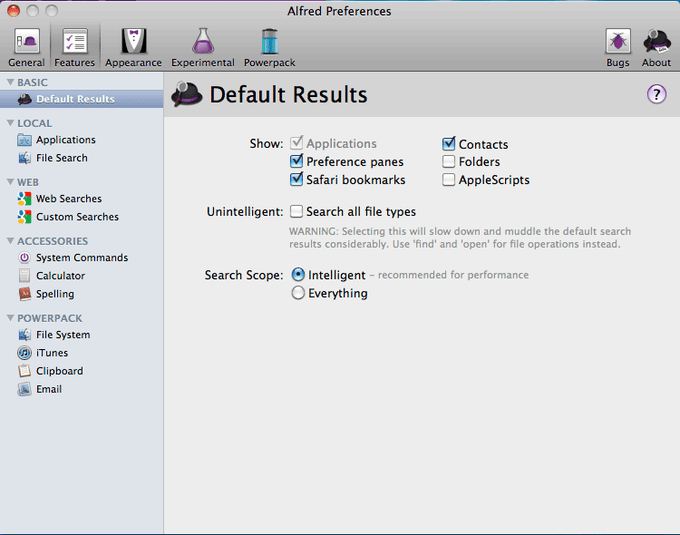Click the File System finder icon
This screenshot has width=680, height=535.
[x=24, y=335]
